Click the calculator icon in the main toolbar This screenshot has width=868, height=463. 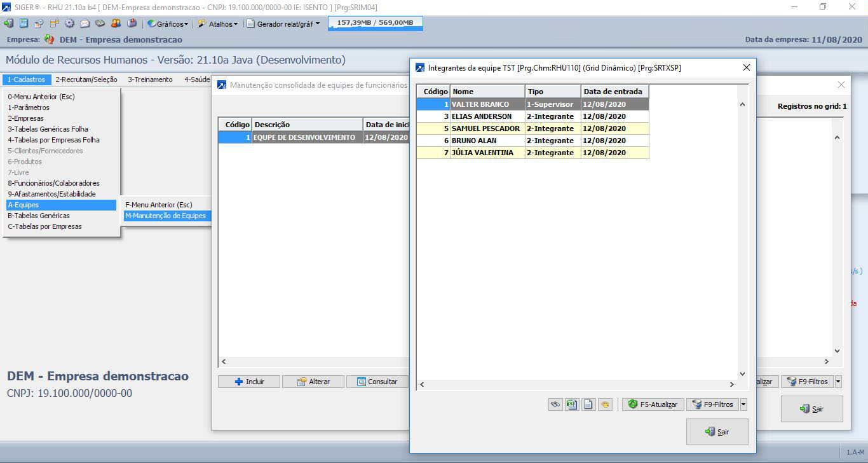tap(24, 24)
